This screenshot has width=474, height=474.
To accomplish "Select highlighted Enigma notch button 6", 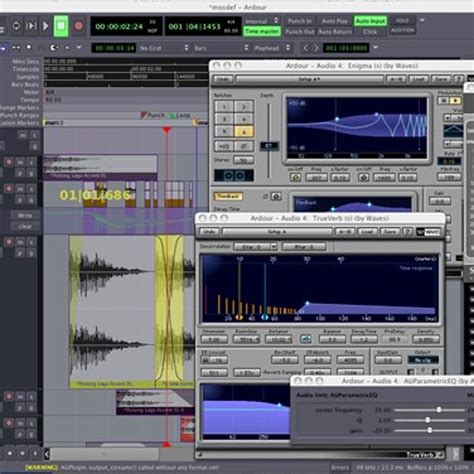I will click(x=244, y=132).
